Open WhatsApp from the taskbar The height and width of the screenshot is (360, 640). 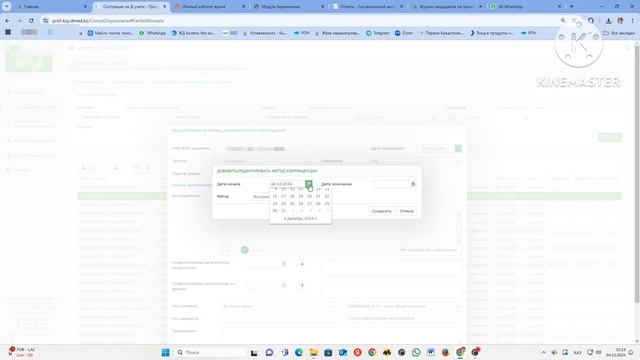(x=416, y=352)
